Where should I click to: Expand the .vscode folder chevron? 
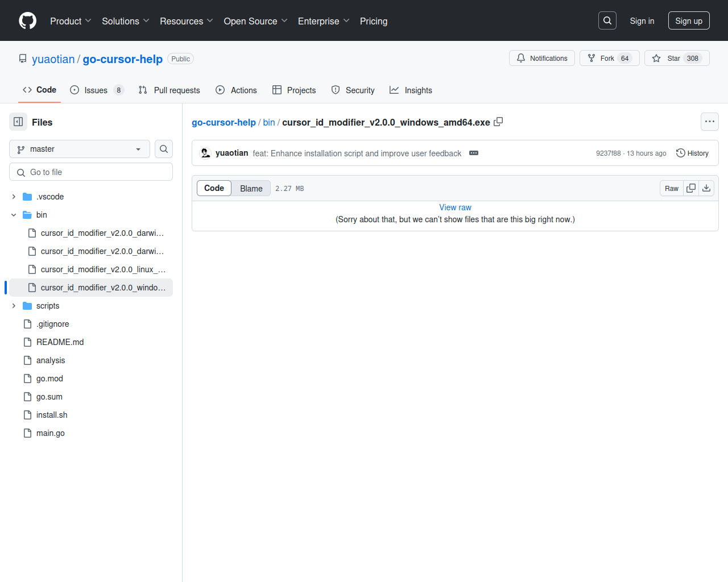point(14,197)
